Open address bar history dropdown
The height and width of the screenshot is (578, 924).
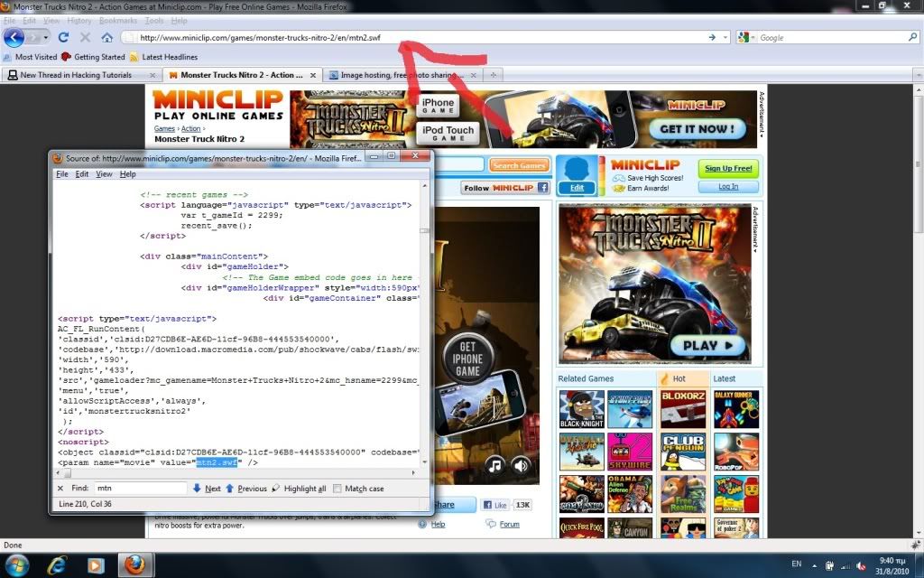(725, 37)
